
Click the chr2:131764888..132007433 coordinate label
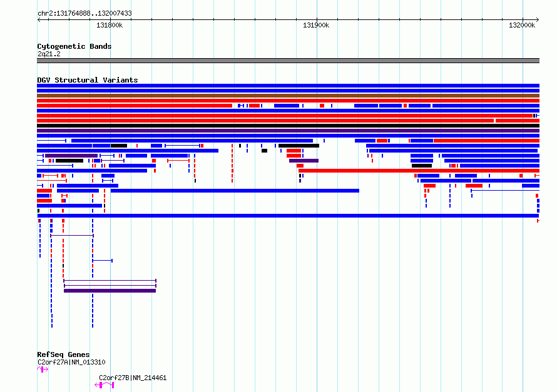pyautogui.click(x=84, y=13)
